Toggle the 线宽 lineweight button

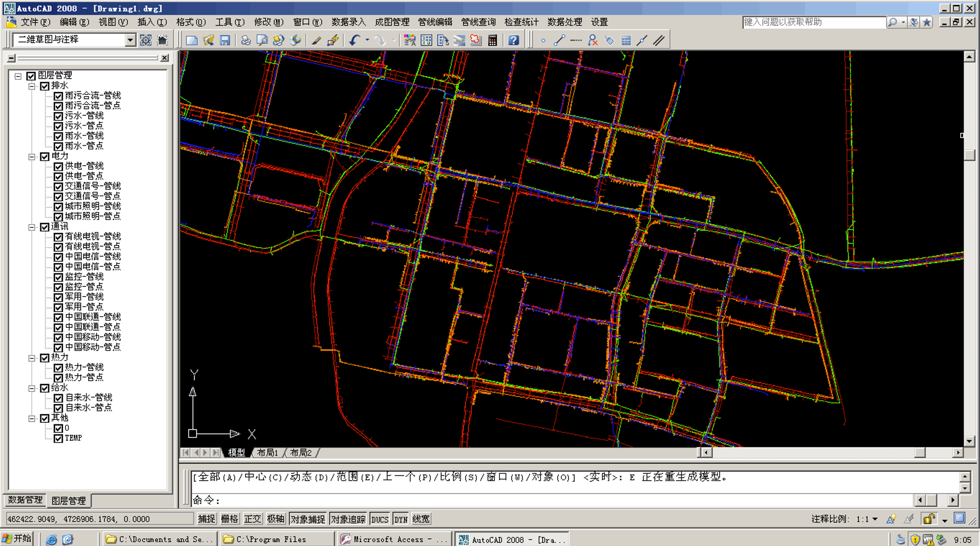[421, 519]
